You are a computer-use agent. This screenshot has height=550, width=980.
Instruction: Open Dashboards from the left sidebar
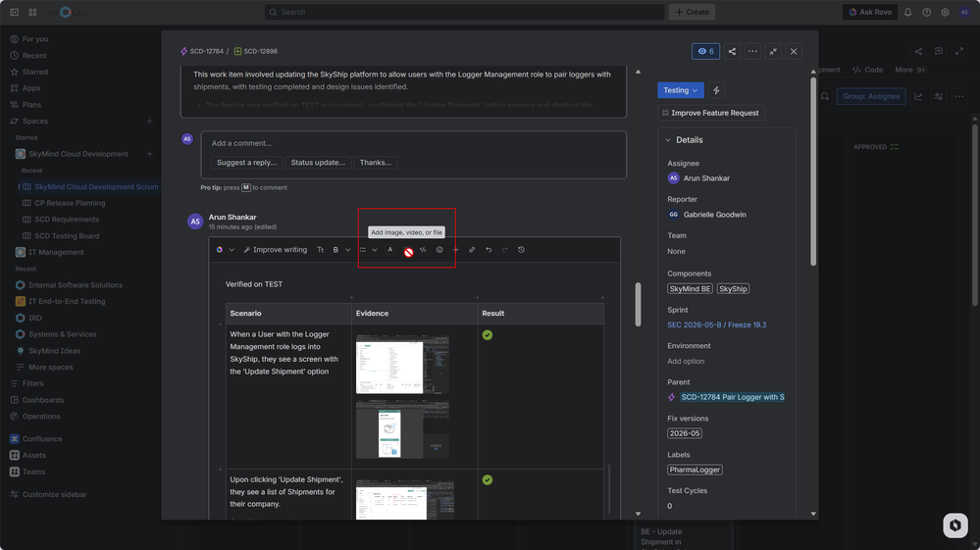[x=42, y=400]
